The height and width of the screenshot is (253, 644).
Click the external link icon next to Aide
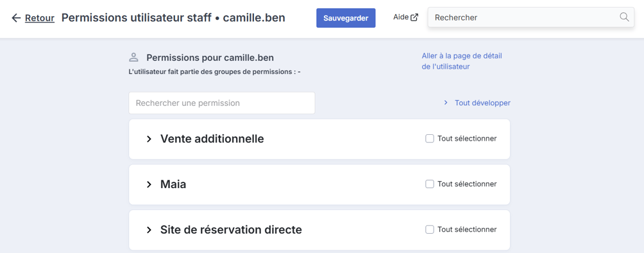pos(414,17)
